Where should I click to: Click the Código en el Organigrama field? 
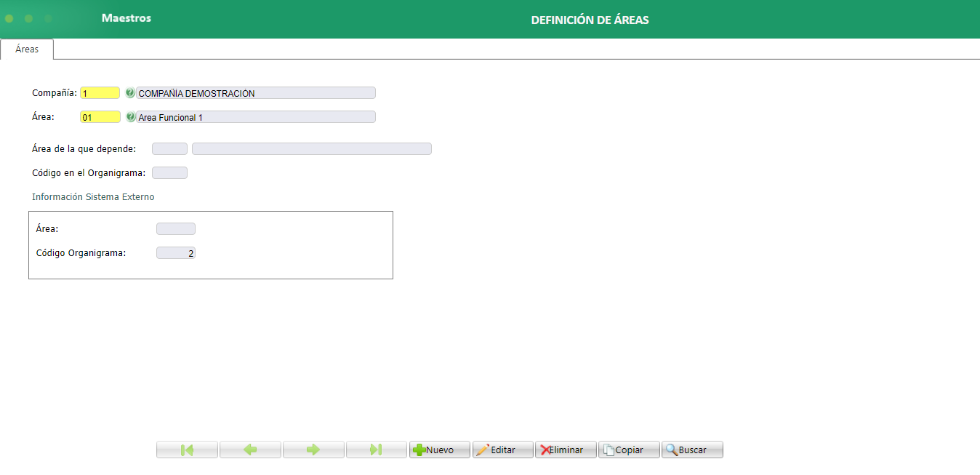pyautogui.click(x=169, y=172)
